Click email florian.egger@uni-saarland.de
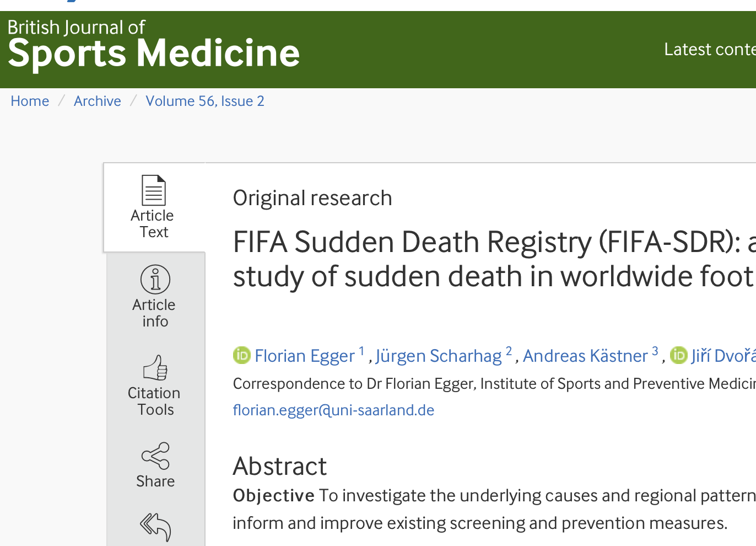 (333, 410)
